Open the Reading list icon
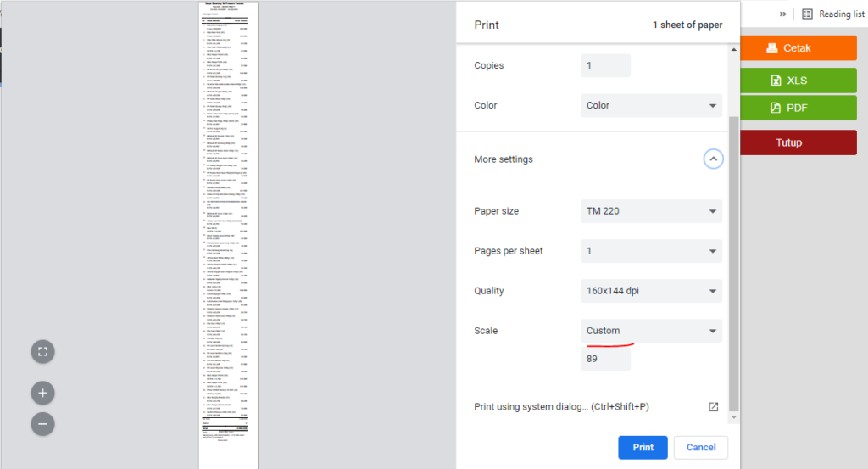Viewport: 868px width, 469px height. [x=807, y=14]
